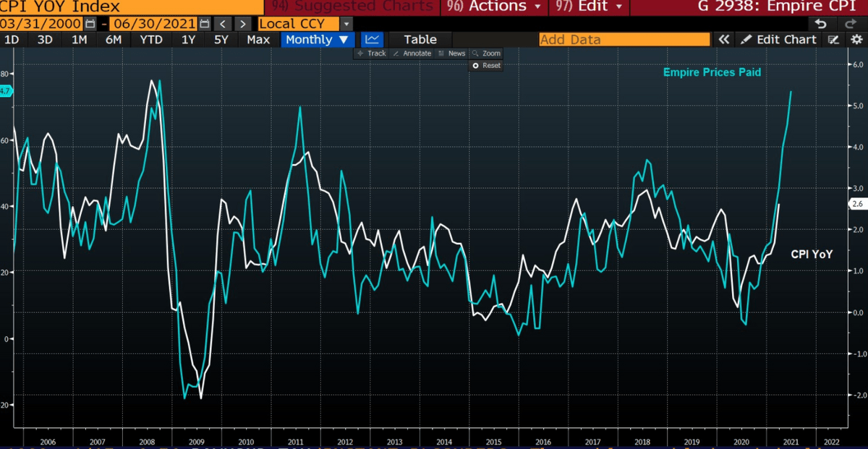Open the Local CCY currency dropdown
The height and width of the screenshot is (449, 868).
[346, 24]
